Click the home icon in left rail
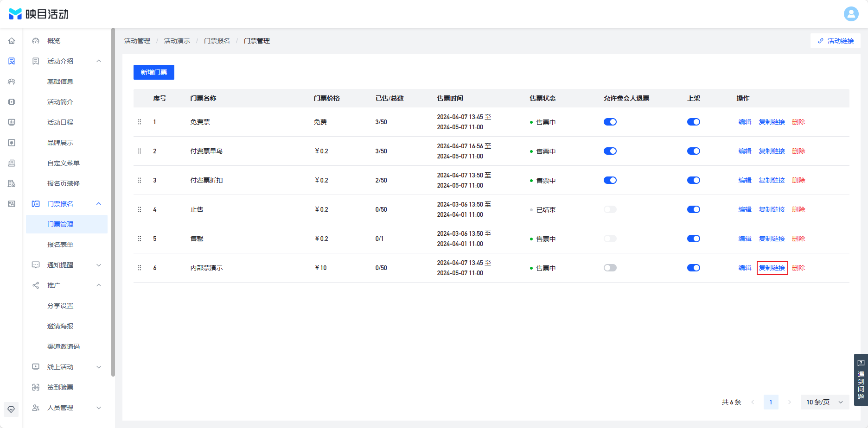 coord(12,41)
